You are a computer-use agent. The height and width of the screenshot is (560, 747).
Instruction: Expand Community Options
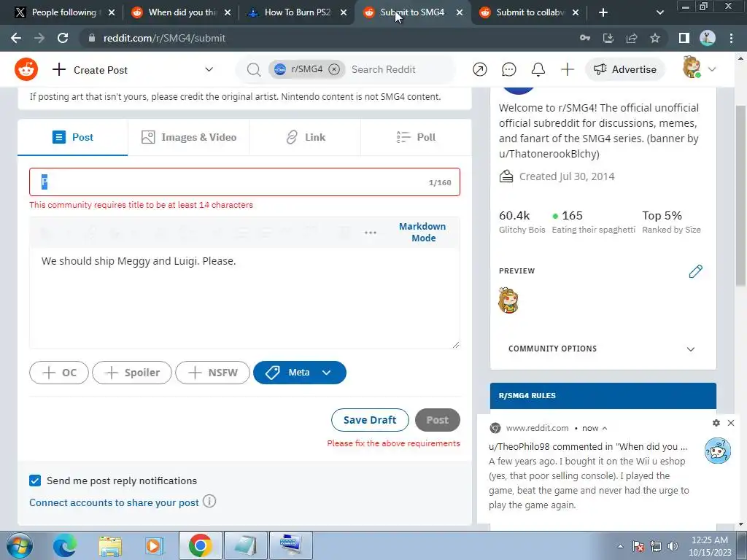click(x=690, y=349)
